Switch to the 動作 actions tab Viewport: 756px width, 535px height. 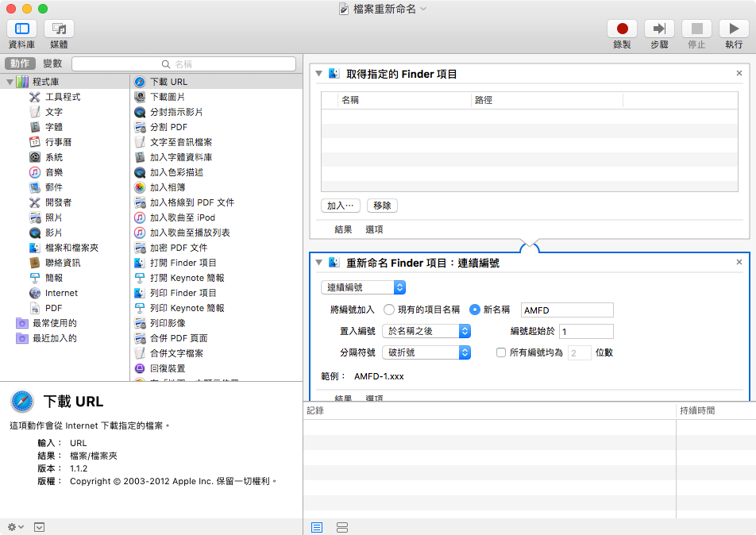click(x=20, y=64)
